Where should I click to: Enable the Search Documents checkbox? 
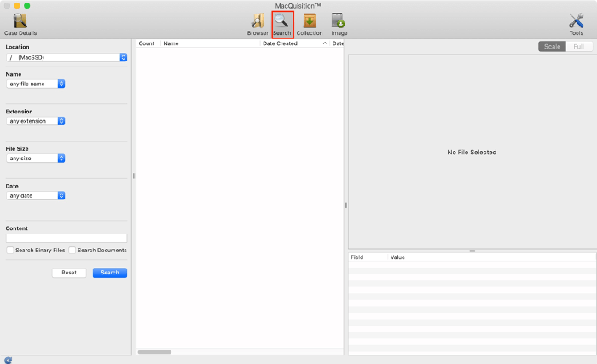click(x=72, y=251)
